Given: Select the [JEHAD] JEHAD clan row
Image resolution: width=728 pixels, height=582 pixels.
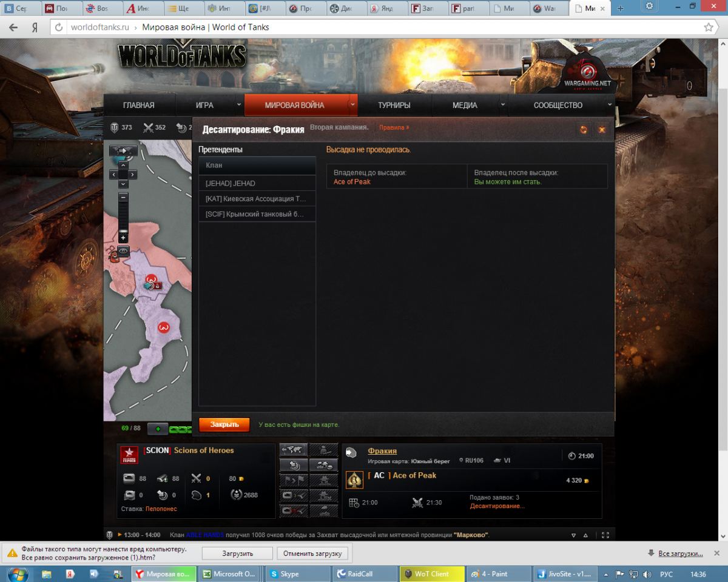Looking at the screenshot, I should click(257, 184).
